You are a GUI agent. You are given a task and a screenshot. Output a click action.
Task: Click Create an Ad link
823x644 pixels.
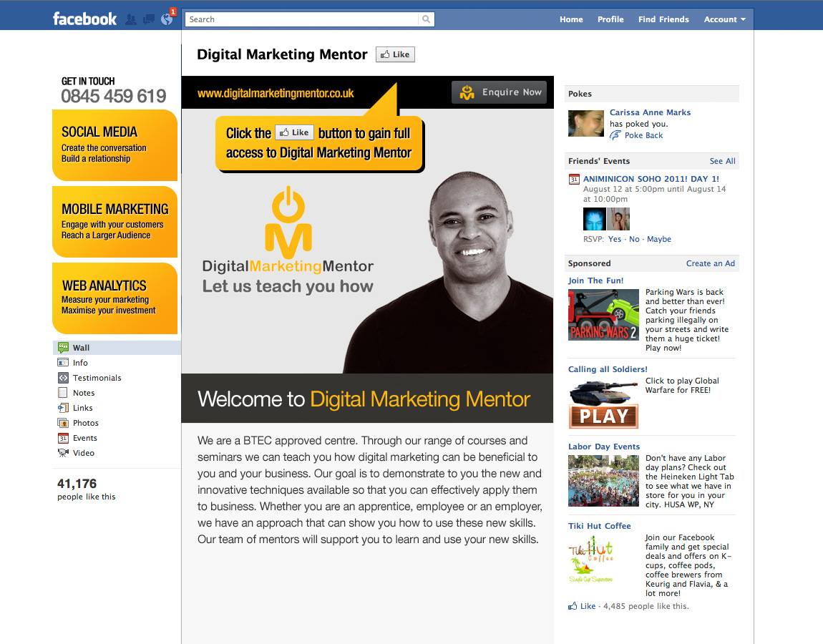pyautogui.click(x=710, y=263)
